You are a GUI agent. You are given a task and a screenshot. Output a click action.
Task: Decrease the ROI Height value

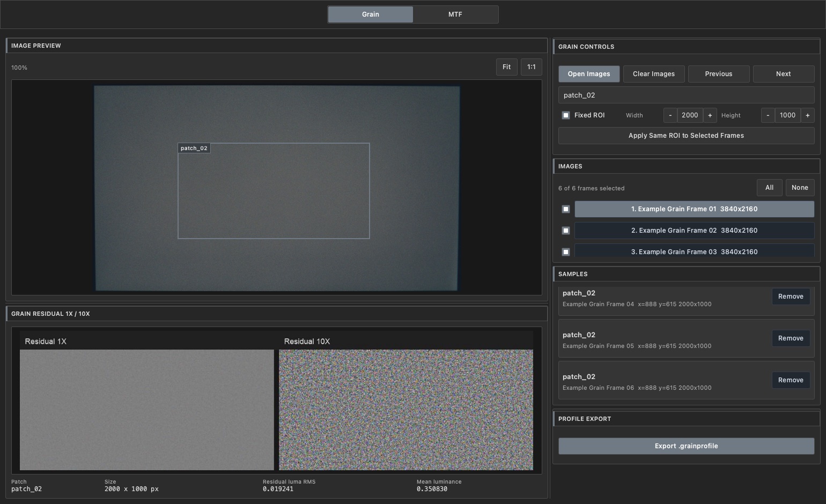pyautogui.click(x=768, y=115)
